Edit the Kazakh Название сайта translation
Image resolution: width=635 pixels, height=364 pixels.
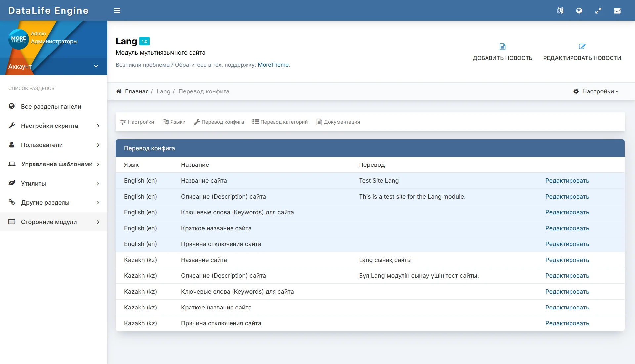click(x=567, y=260)
